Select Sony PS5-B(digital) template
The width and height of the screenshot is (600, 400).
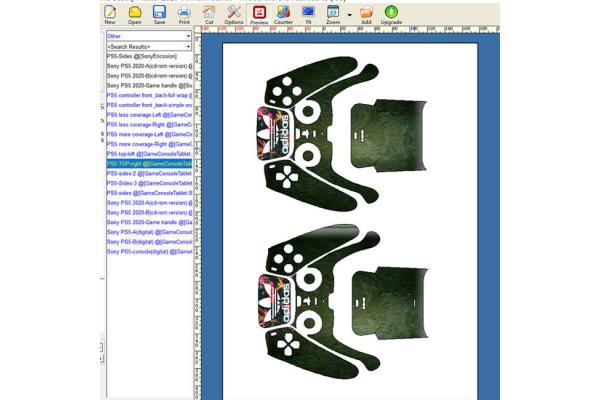pos(149,242)
